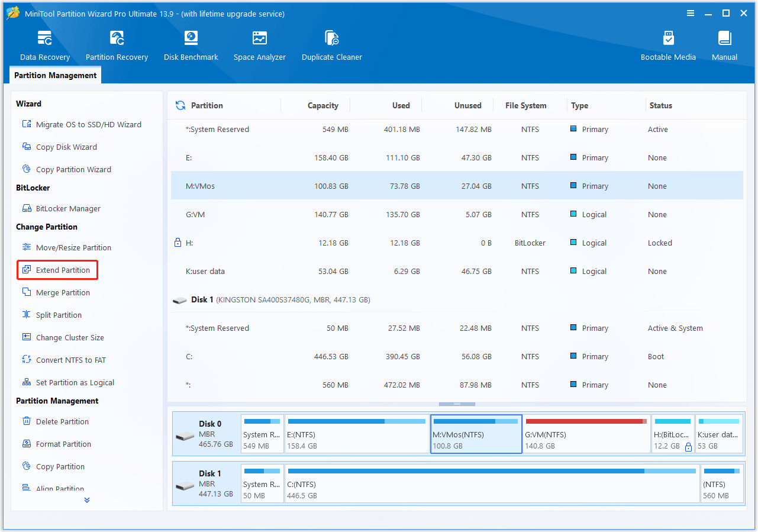Choose Change Cluster Size

(63, 337)
